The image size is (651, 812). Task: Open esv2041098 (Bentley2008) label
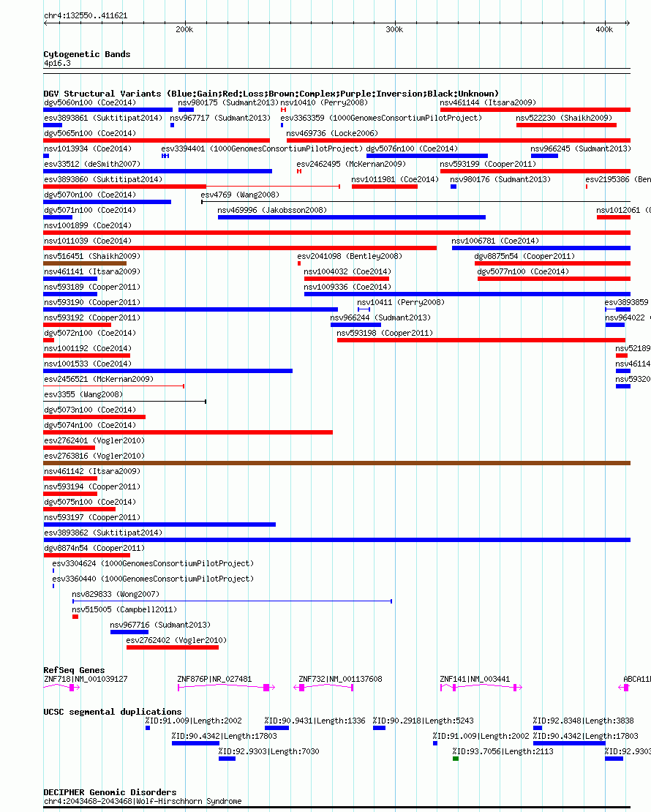tap(350, 256)
